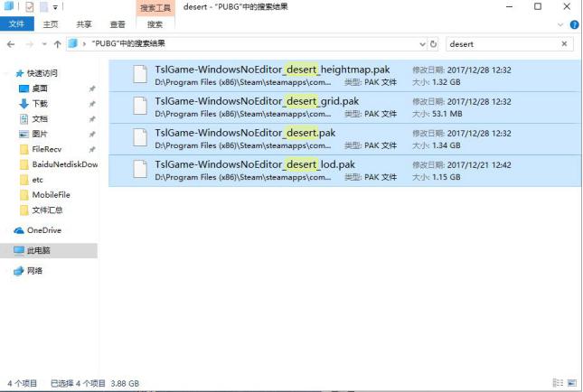
Task: Go forward with the forward arrow
Action: 29,44
